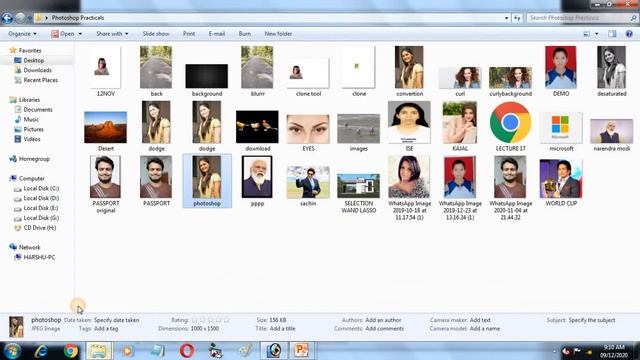Click the Forward navigation arrow button
This screenshot has width=640, height=360.
20,18
